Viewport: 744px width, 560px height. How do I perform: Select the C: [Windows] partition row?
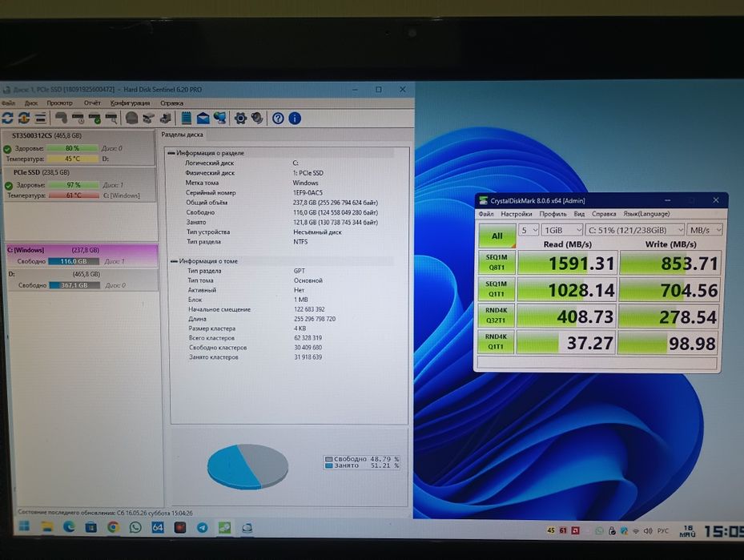[x=82, y=256]
